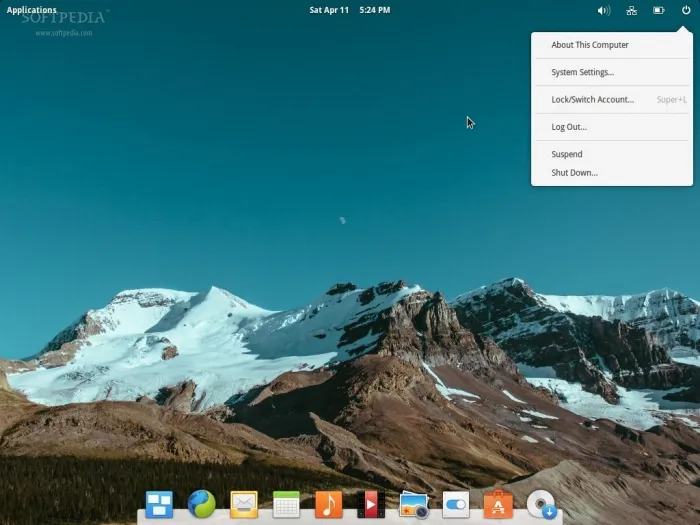Launch the web browser globe icon

point(201,504)
